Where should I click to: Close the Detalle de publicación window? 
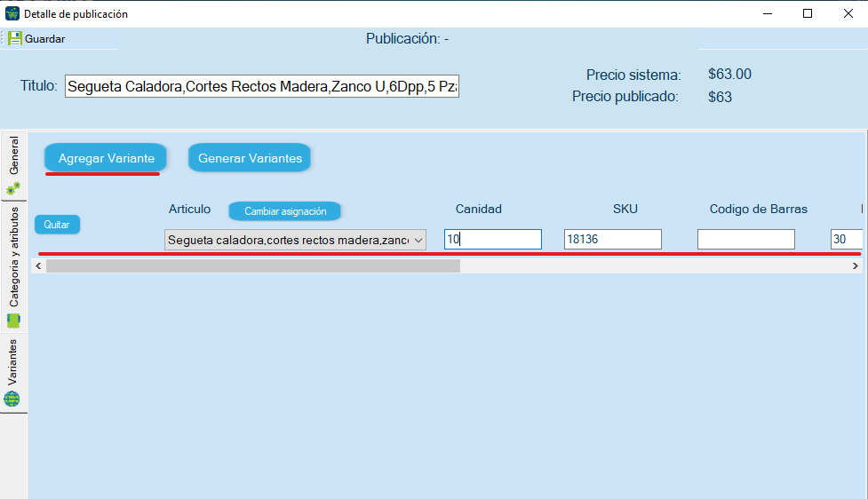(848, 14)
